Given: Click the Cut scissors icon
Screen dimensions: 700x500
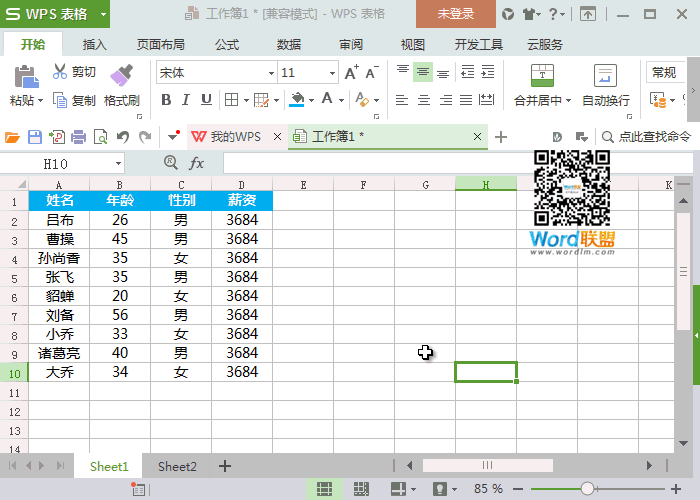Looking at the screenshot, I should tap(60, 71).
